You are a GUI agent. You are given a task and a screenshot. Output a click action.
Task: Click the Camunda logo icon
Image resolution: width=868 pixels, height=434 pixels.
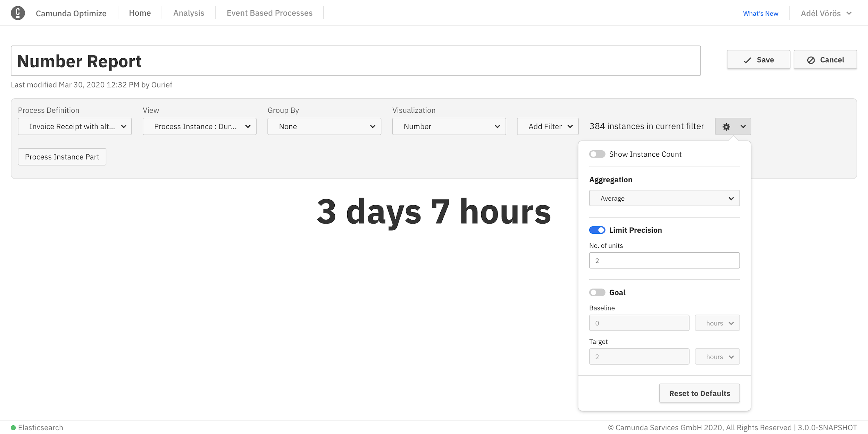click(x=18, y=13)
